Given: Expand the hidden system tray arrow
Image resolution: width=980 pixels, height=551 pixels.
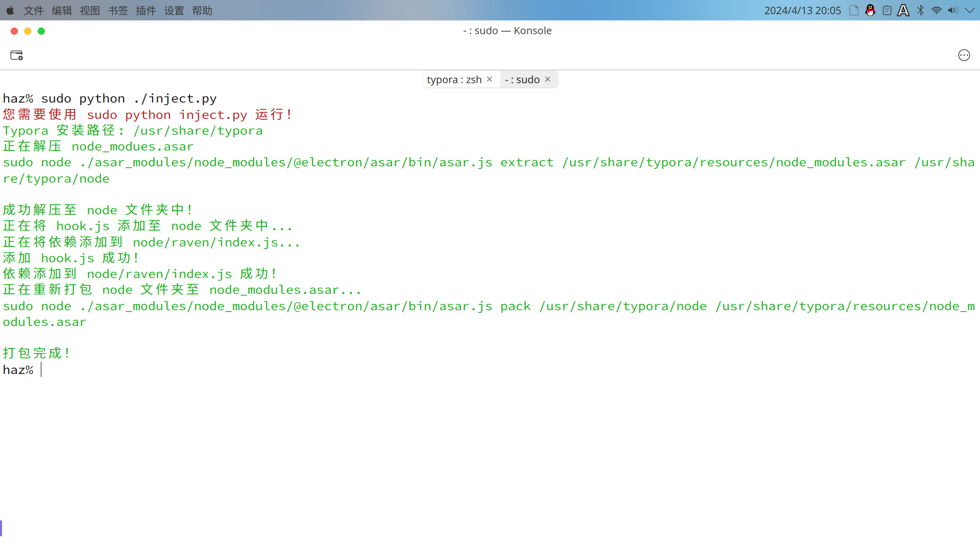Looking at the screenshot, I should click(x=970, y=10).
